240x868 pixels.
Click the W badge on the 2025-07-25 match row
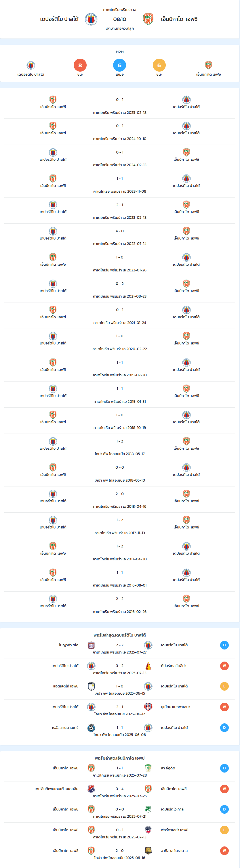pyautogui.click(x=224, y=789)
